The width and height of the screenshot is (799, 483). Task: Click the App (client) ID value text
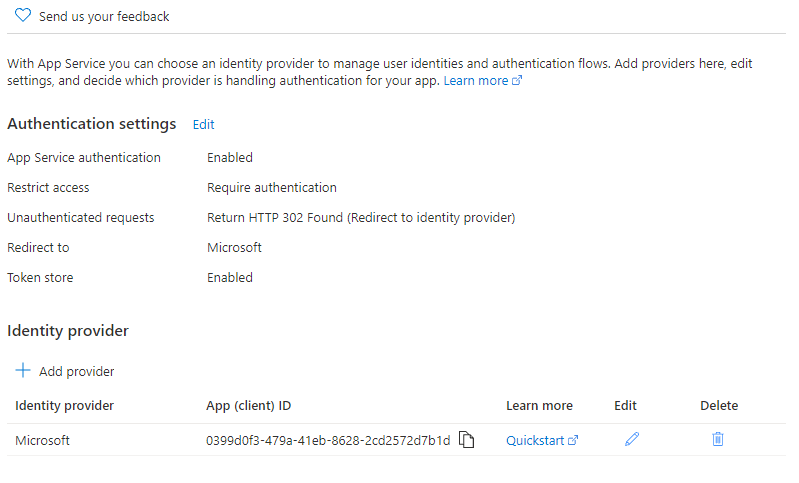coord(328,440)
